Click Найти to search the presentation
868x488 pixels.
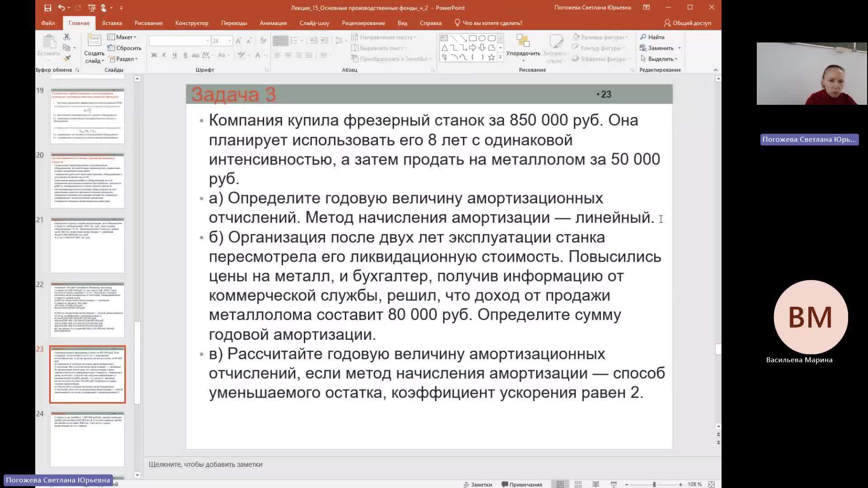pos(652,37)
